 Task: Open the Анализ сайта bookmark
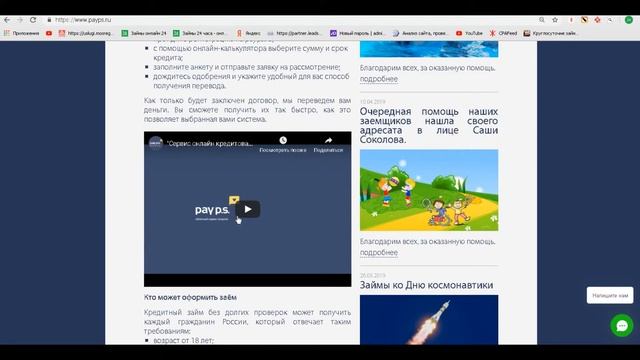(420, 33)
